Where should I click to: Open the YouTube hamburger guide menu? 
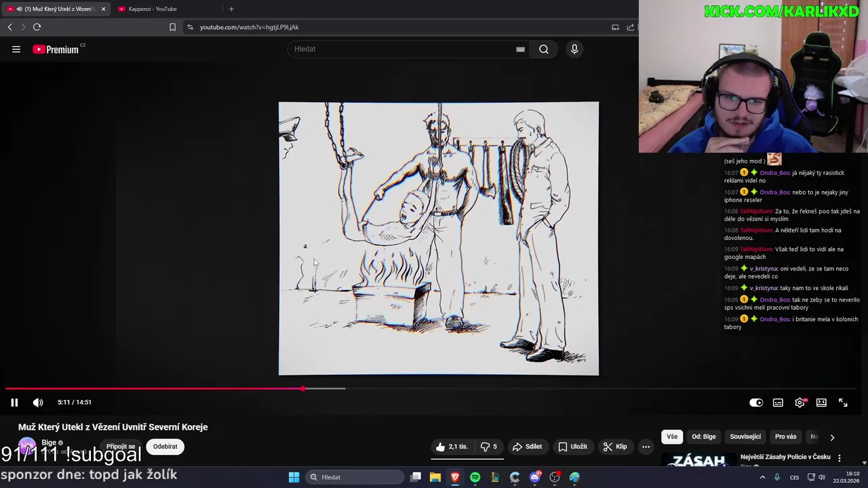tap(16, 49)
